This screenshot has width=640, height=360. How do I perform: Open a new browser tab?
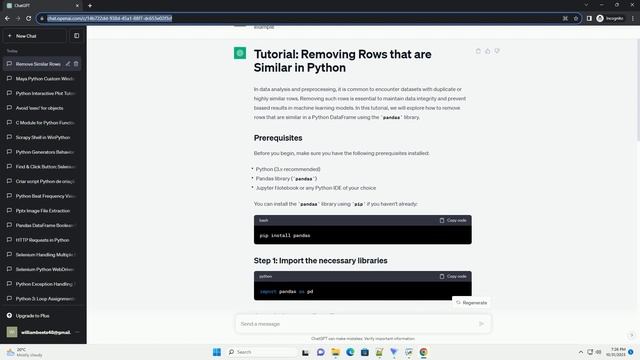(90, 6)
